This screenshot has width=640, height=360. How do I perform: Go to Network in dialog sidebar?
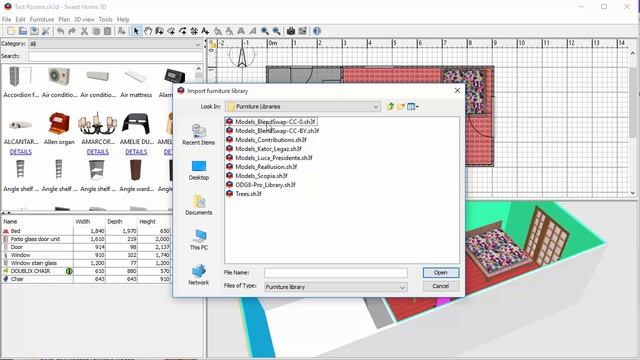point(199,274)
